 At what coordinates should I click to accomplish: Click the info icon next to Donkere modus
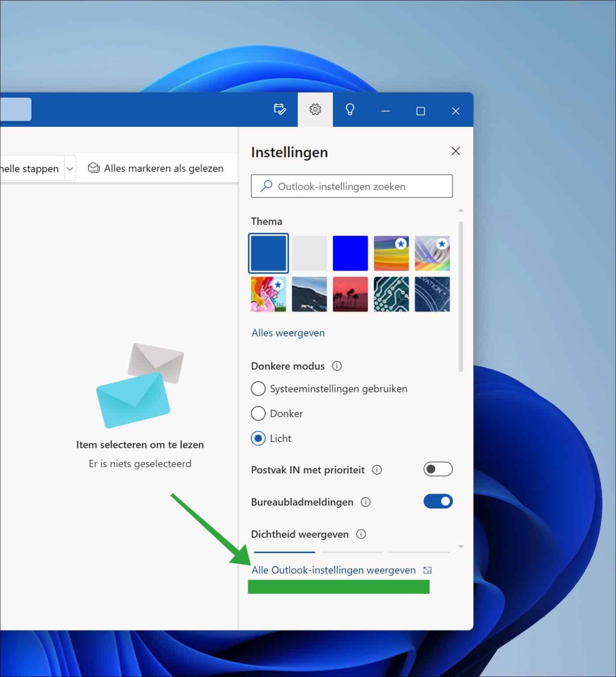click(x=337, y=366)
